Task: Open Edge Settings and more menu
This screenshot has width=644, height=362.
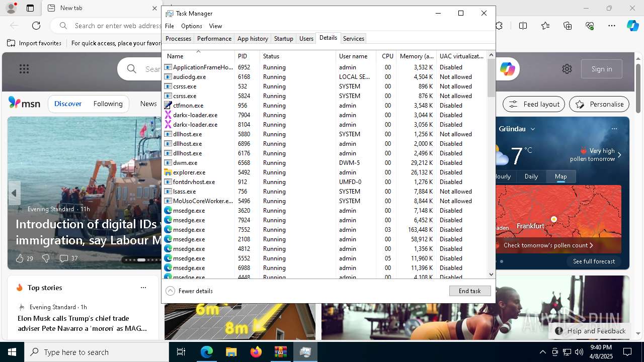Action: tap(612, 26)
